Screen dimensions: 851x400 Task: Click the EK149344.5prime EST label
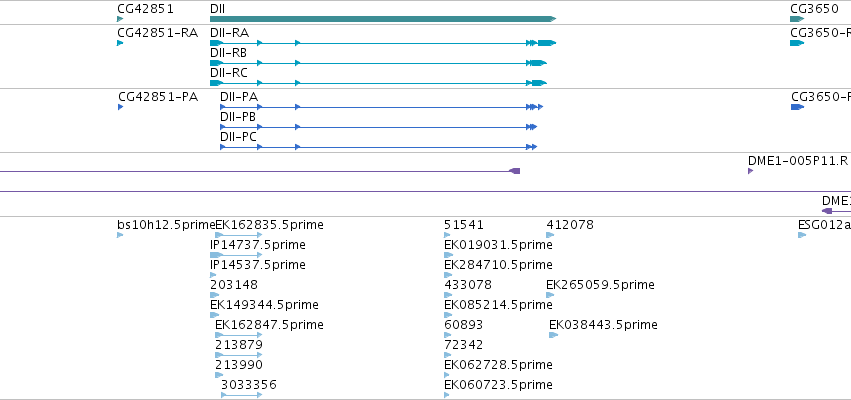[x=264, y=304]
